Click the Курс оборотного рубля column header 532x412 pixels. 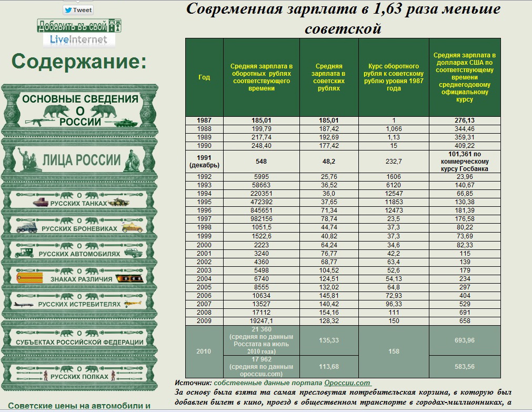click(394, 77)
